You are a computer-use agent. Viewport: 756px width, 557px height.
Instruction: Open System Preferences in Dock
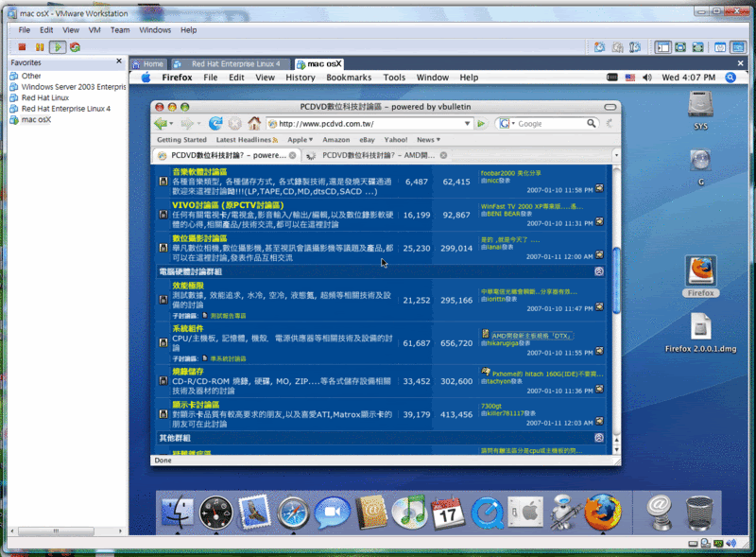click(525, 512)
